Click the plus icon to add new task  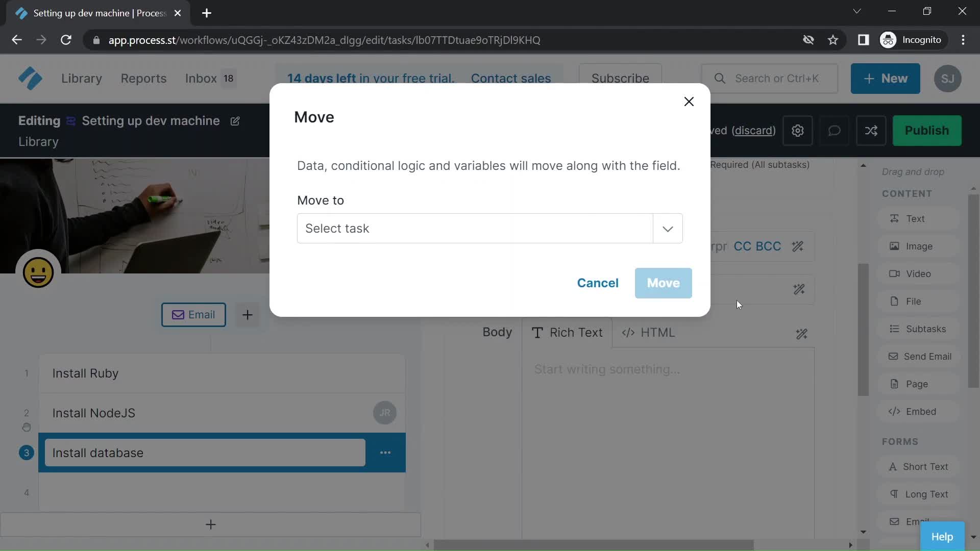pos(211,525)
